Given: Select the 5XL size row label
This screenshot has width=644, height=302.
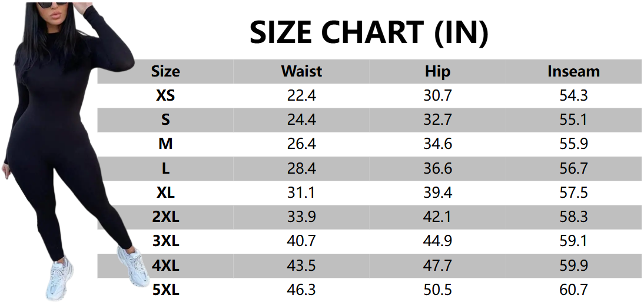Looking at the screenshot, I should pos(165,290).
